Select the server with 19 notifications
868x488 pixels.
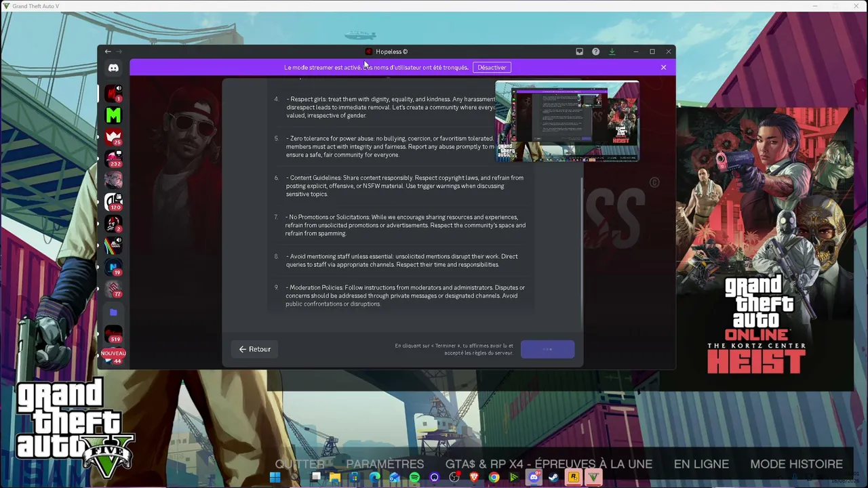pos(113,266)
